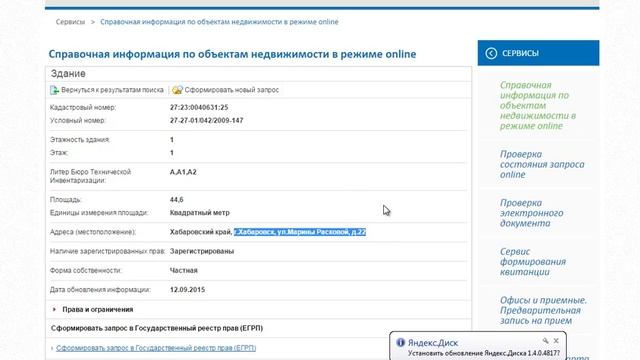Click Условный номер label
The width and height of the screenshot is (640, 360).
click(x=78, y=120)
